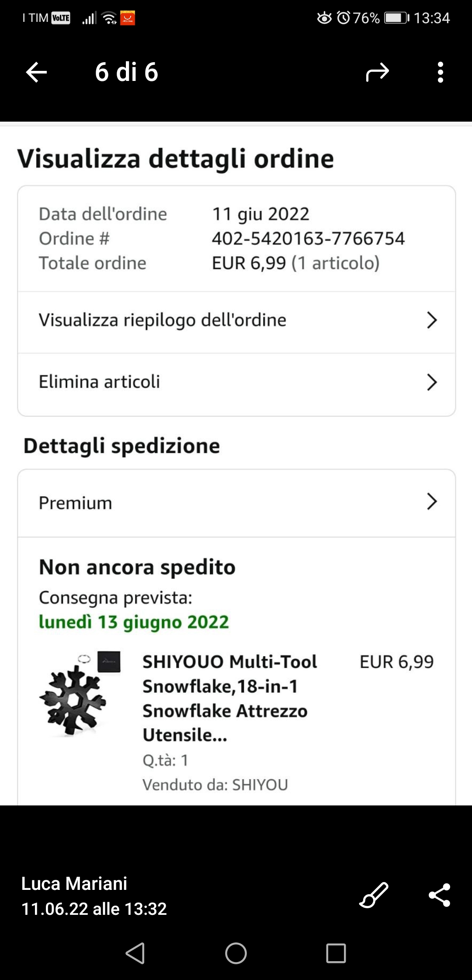The height and width of the screenshot is (980, 472).
Task: Tap the Android home circle button
Action: 236,953
